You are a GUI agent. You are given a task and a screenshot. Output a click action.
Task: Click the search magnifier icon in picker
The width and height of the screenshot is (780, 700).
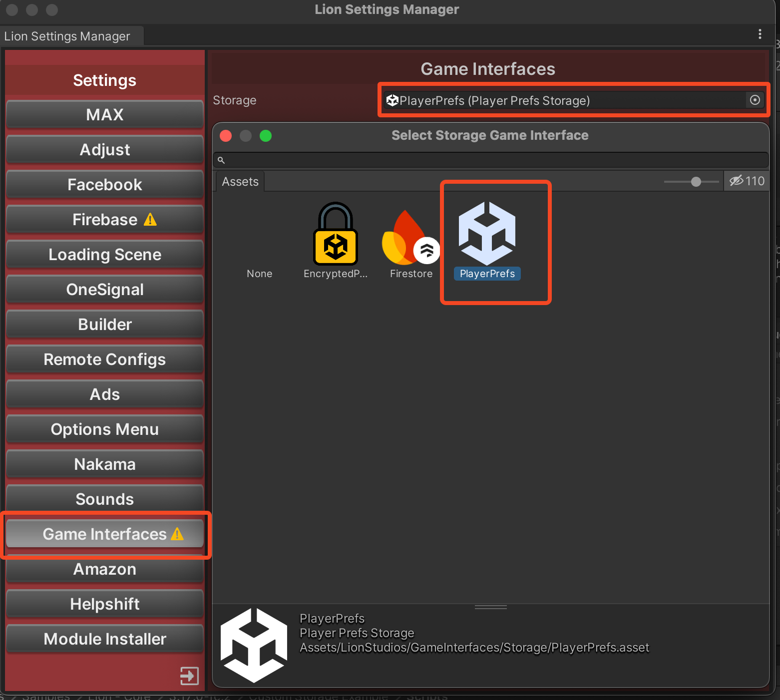click(x=221, y=160)
